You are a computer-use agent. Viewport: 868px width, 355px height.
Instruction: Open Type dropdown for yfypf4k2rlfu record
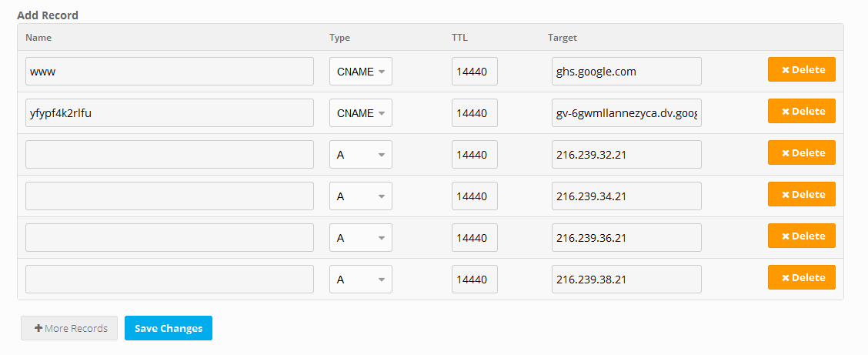click(x=361, y=113)
